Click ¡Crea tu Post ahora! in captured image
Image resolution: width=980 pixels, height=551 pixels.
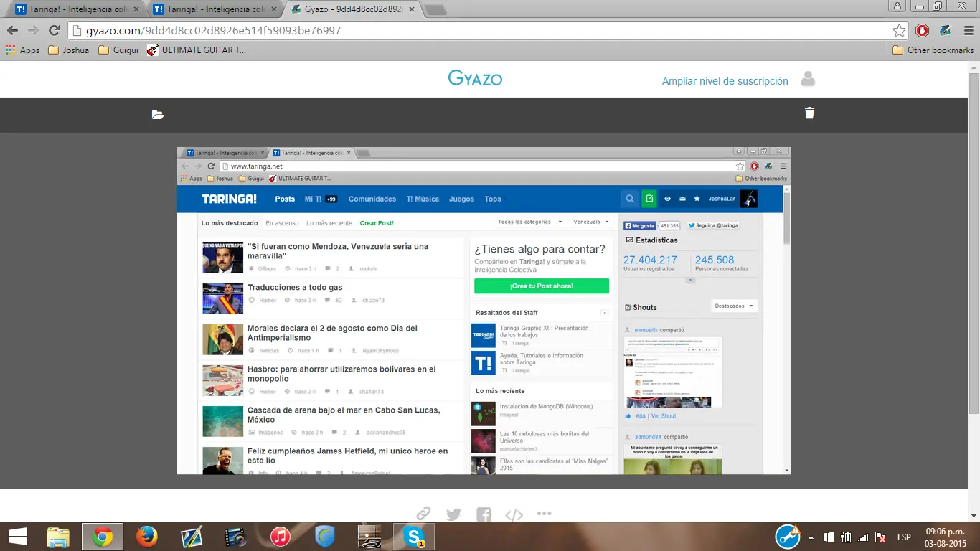point(542,286)
